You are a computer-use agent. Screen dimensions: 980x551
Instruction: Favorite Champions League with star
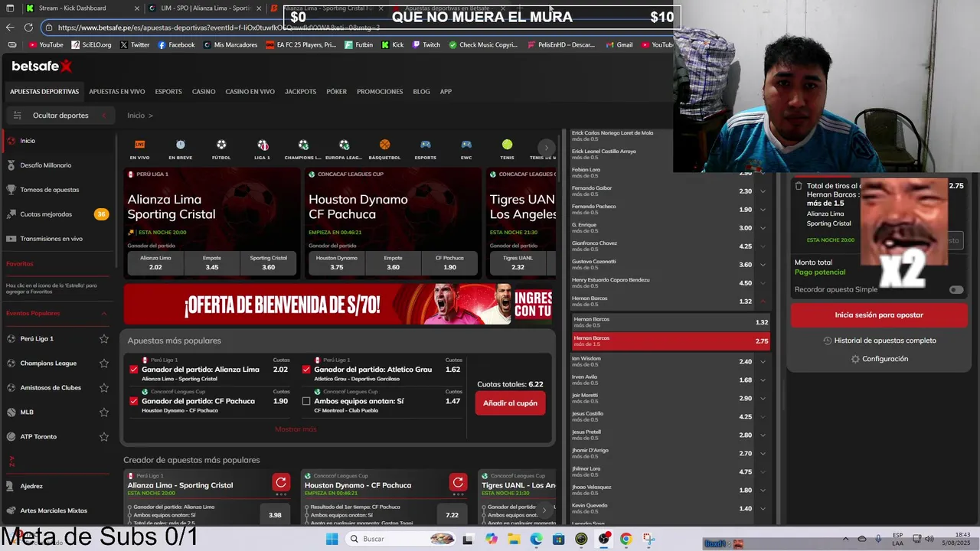point(104,363)
